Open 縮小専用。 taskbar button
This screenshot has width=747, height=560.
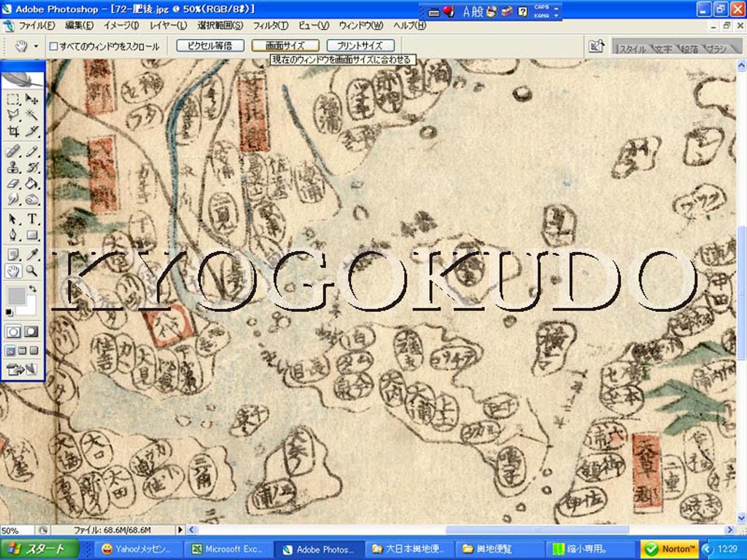590,549
